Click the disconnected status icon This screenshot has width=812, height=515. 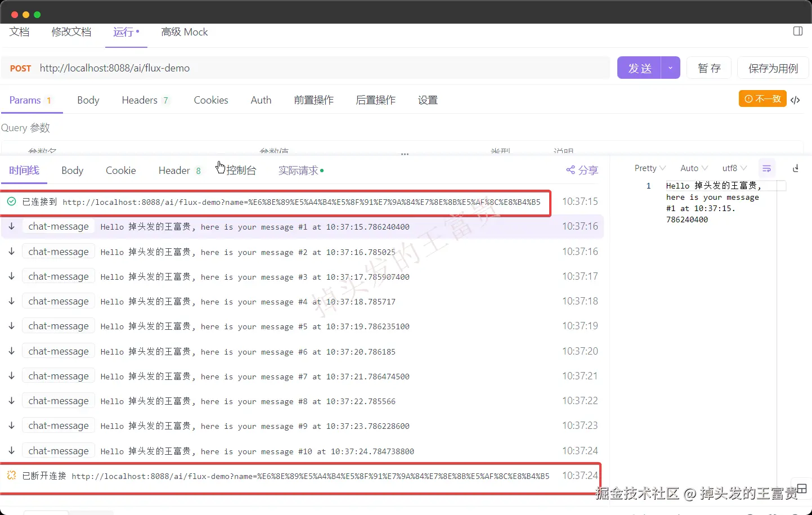click(x=11, y=476)
